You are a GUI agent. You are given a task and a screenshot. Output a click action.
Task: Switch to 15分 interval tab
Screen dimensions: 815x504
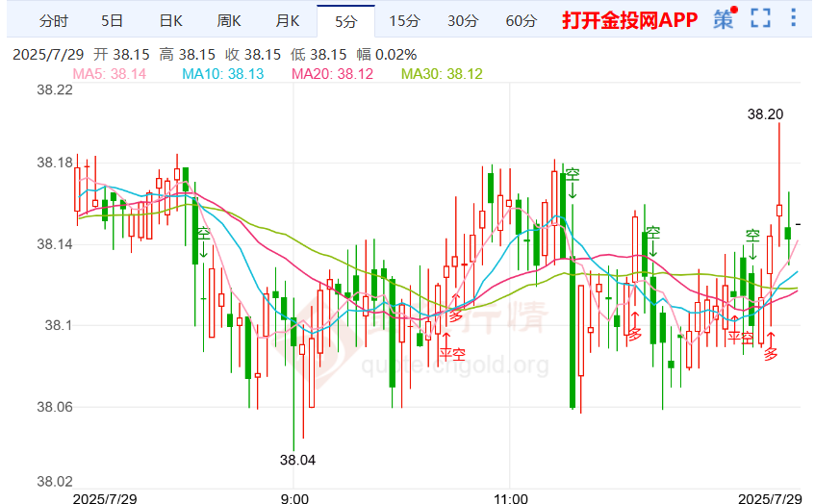(404, 20)
